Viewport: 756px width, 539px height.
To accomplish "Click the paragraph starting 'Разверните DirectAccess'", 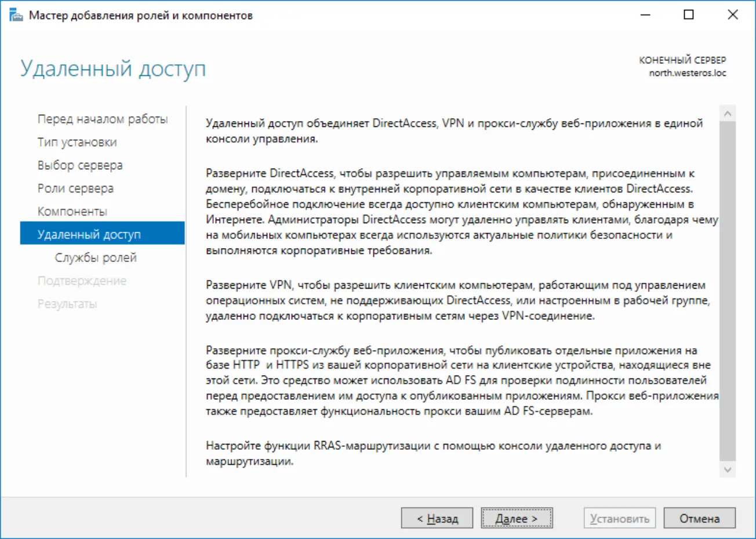I will (462, 212).
